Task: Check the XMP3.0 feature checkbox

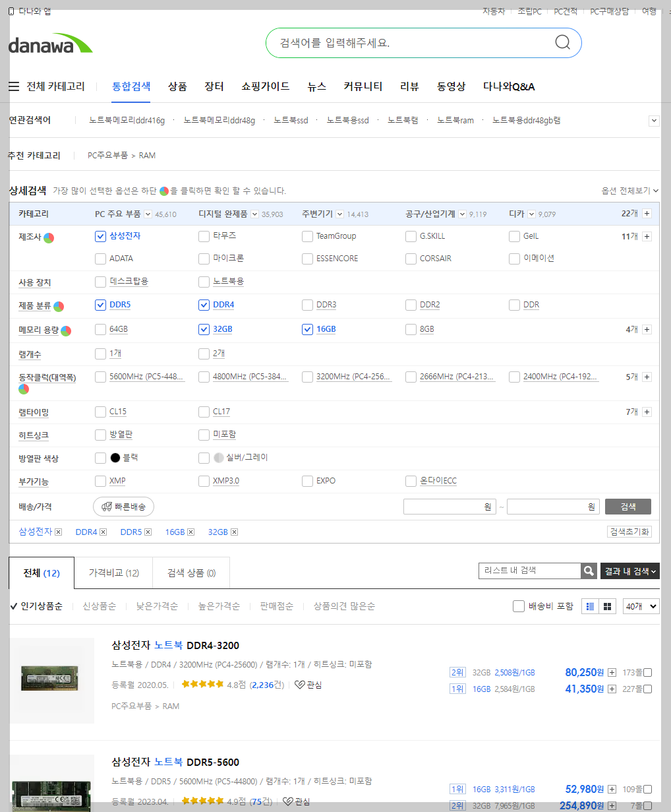Action: (x=204, y=481)
